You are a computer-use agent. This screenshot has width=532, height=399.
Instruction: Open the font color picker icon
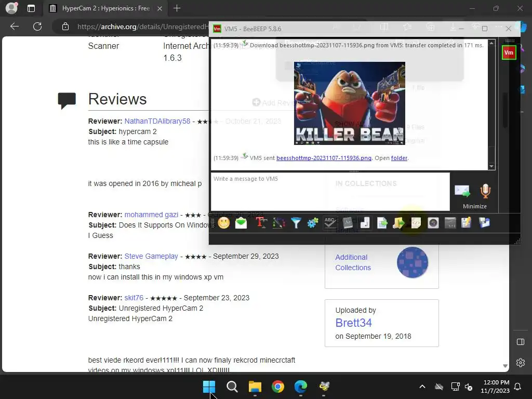278,223
